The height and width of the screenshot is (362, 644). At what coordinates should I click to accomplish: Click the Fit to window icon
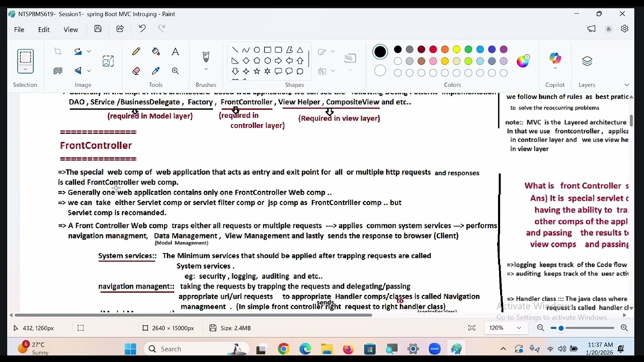471,328
